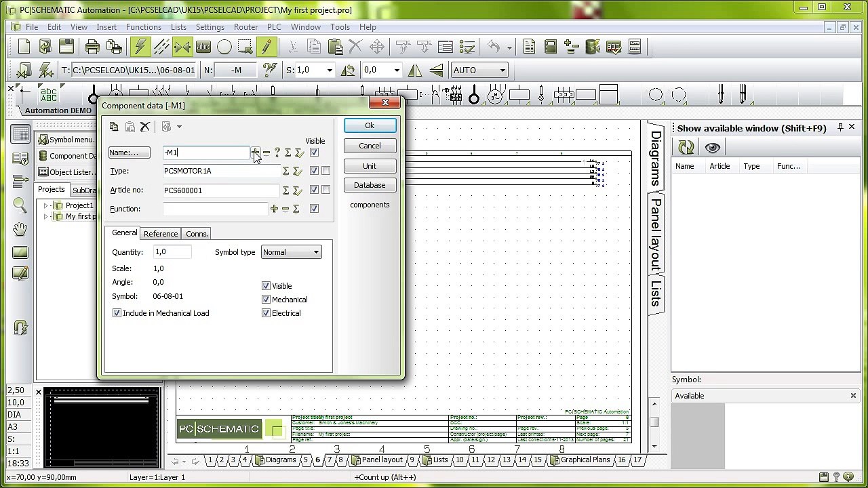The height and width of the screenshot is (488, 868).
Task: Uncheck the Electrical checkbox
Action: click(x=266, y=313)
